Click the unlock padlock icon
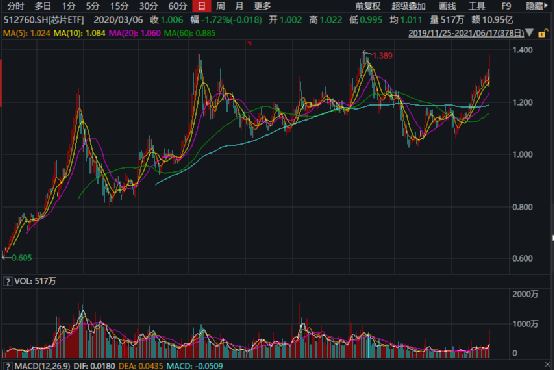The width and height of the screenshot is (554, 370). pyautogui.click(x=542, y=33)
